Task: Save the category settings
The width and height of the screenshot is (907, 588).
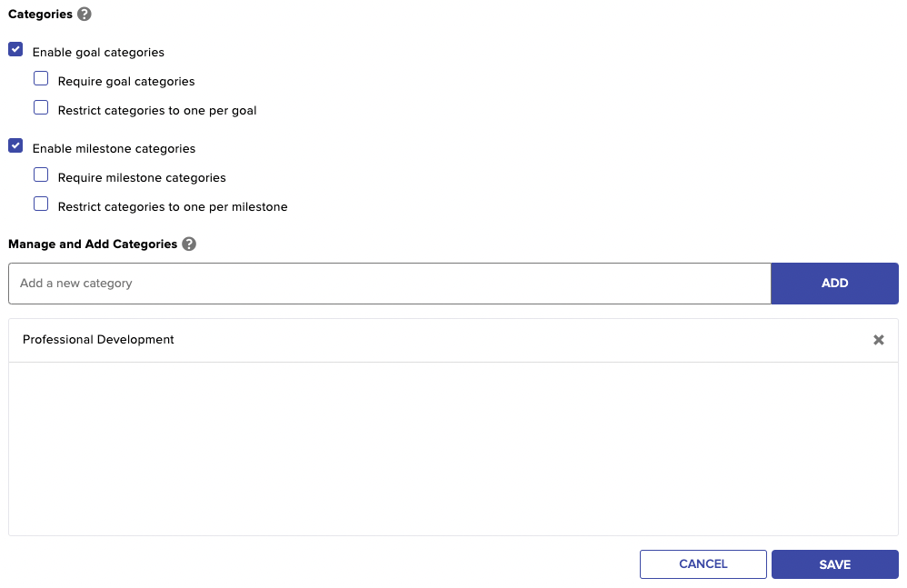Action: 834,564
